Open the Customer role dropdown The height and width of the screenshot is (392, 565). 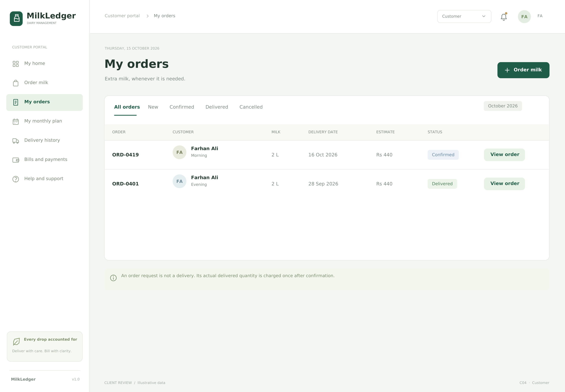464,16
